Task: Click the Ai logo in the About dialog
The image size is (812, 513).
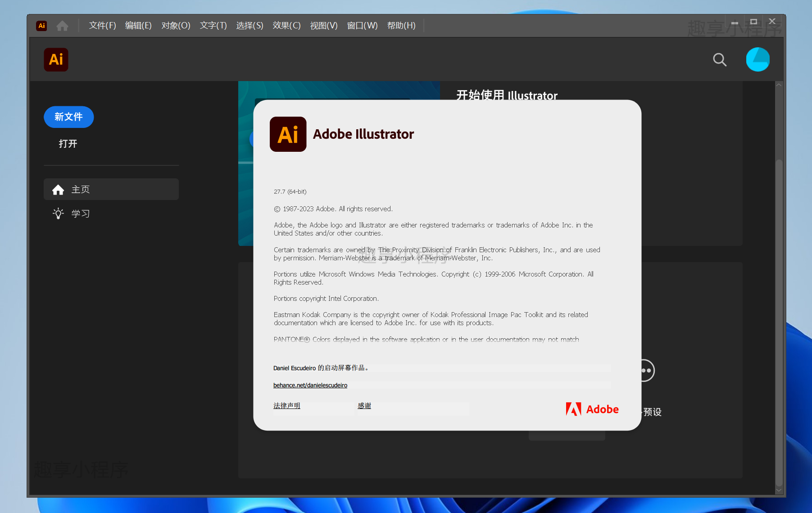Action: coord(288,134)
